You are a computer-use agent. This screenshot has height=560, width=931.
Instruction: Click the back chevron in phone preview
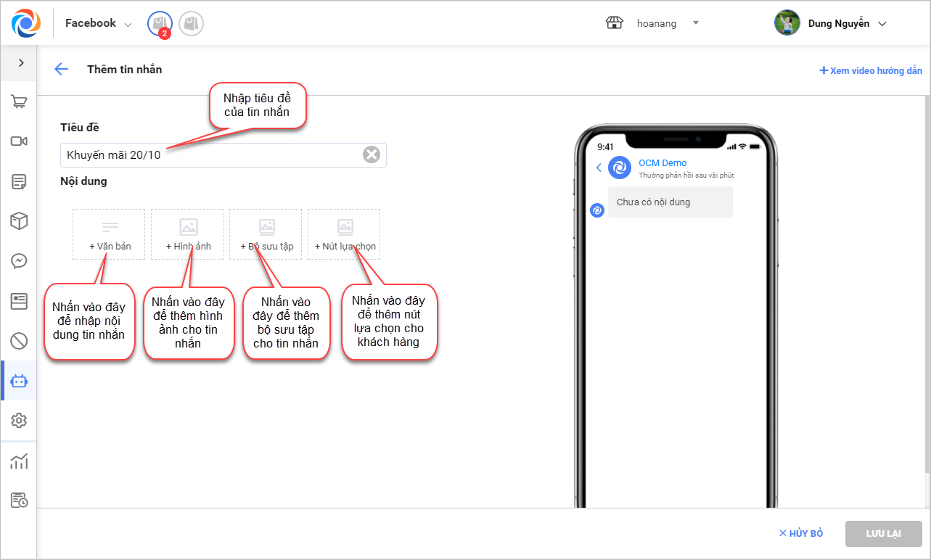599,168
